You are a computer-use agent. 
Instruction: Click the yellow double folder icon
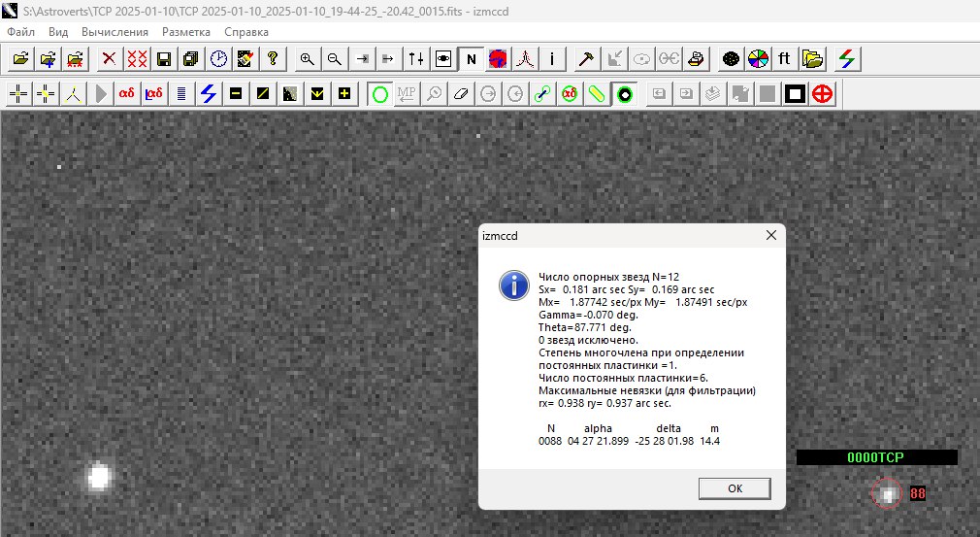coord(812,59)
